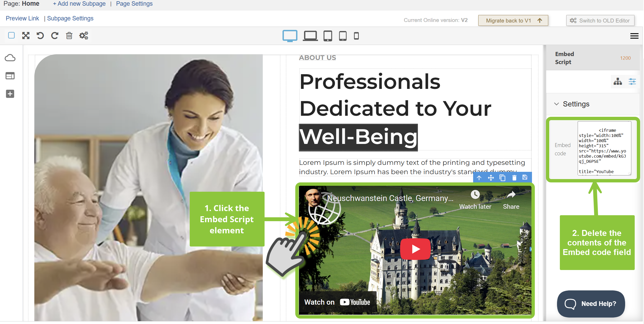Click the Preview Link
Image resolution: width=644 pixels, height=324 pixels.
point(22,18)
